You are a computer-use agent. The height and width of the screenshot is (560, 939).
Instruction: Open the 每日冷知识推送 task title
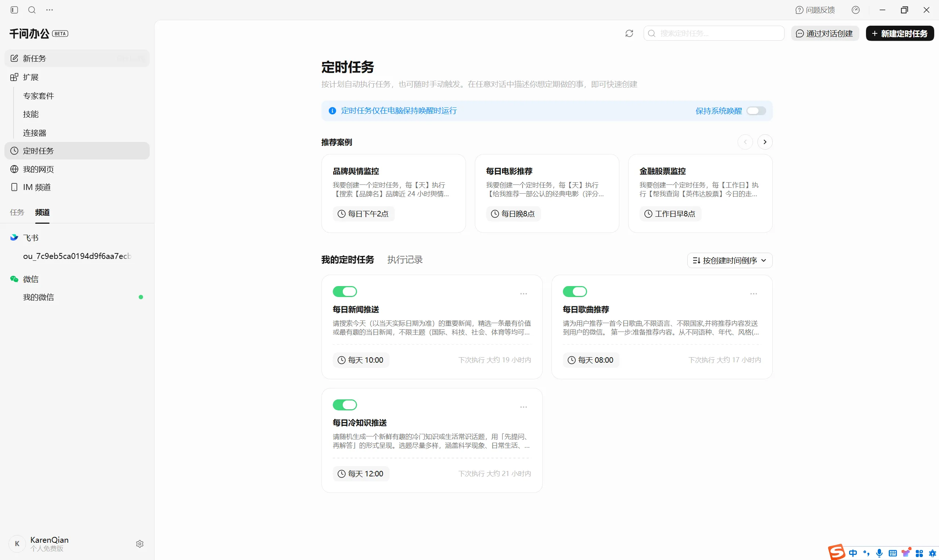coord(360,422)
